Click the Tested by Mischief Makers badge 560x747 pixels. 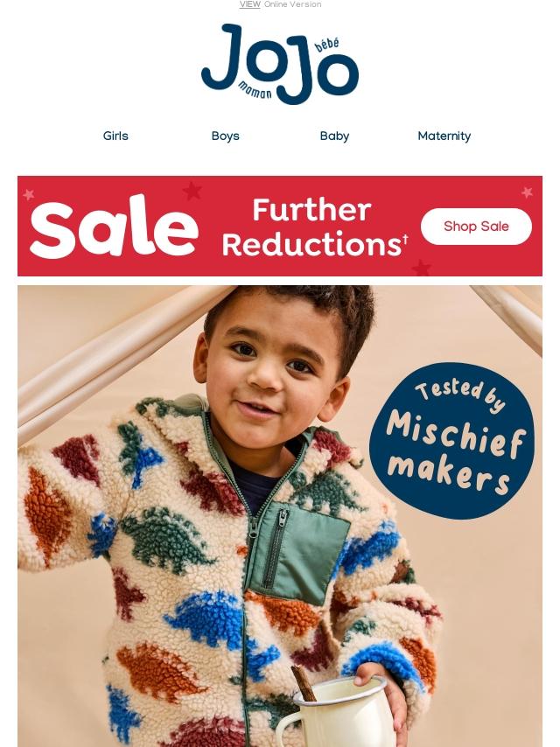[451, 441]
